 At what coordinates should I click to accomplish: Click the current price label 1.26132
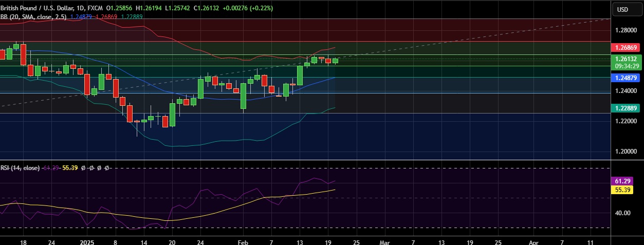(x=625, y=59)
